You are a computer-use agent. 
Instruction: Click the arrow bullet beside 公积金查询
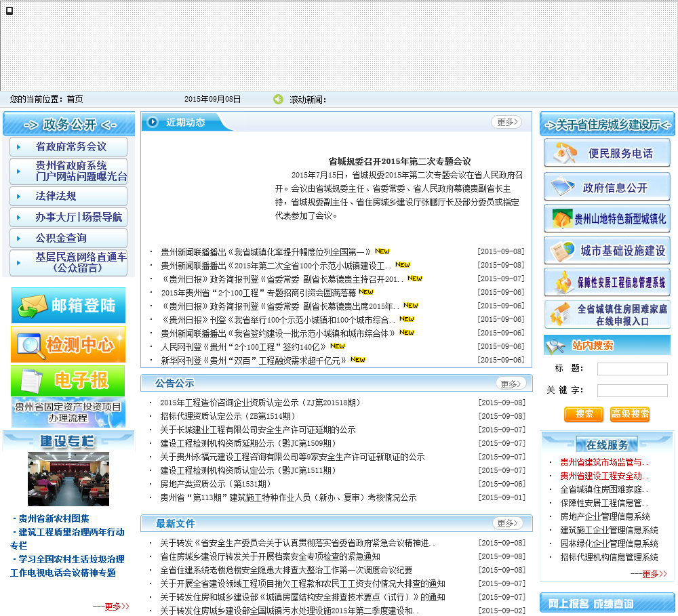click(x=18, y=238)
